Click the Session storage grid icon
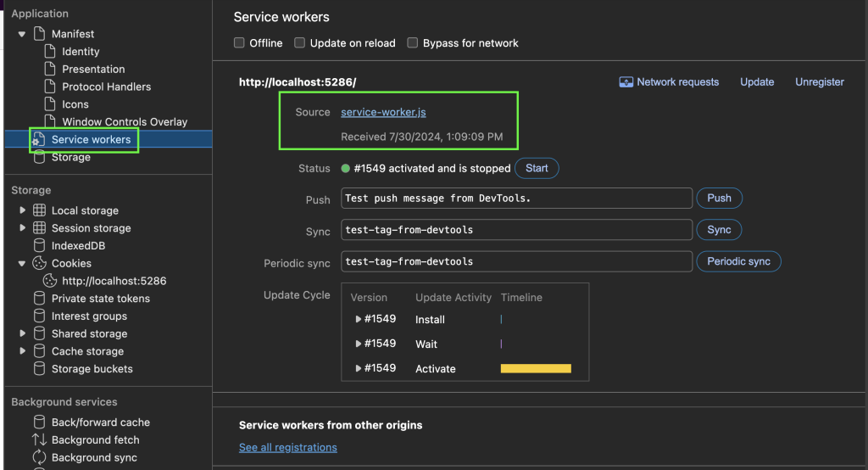The image size is (868, 470). [x=39, y=228]
